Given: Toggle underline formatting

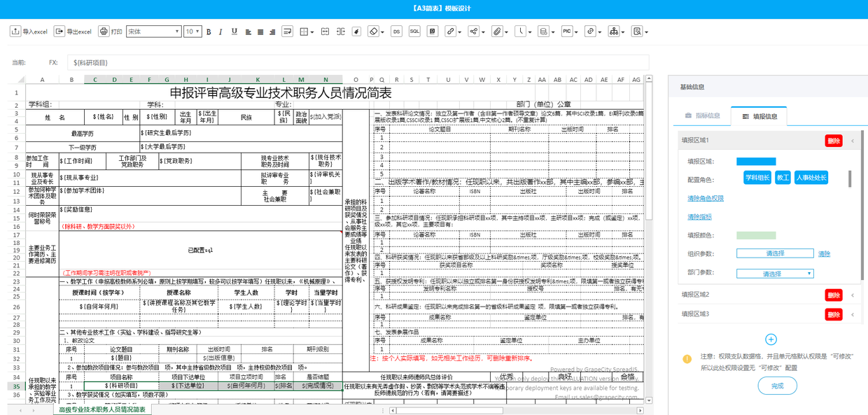Looking at the screenshot, I should (234, 31).
